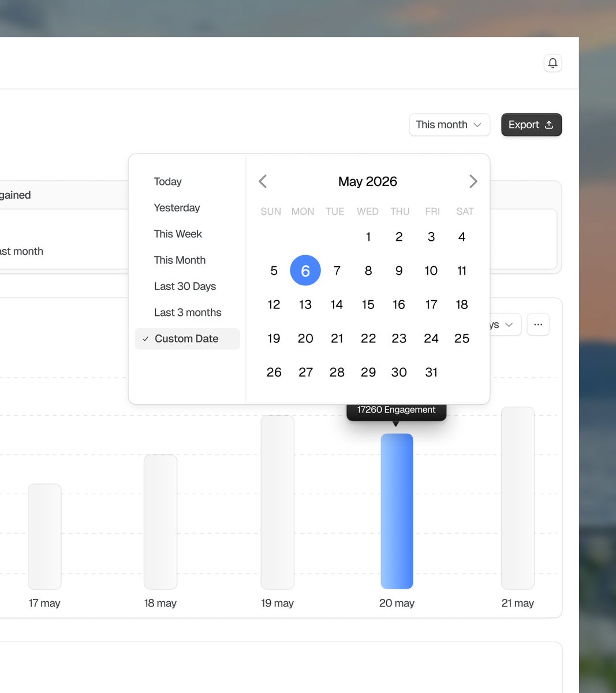Click the 17 may chart bar
Screen dimensions: 616x693
point(44,536)
